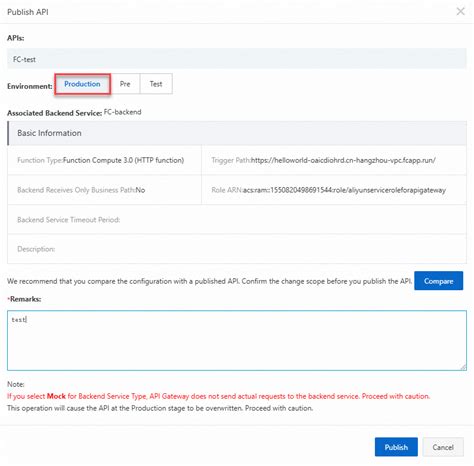Select the Production environment
The image size is (474, 466).
point(82,84)
